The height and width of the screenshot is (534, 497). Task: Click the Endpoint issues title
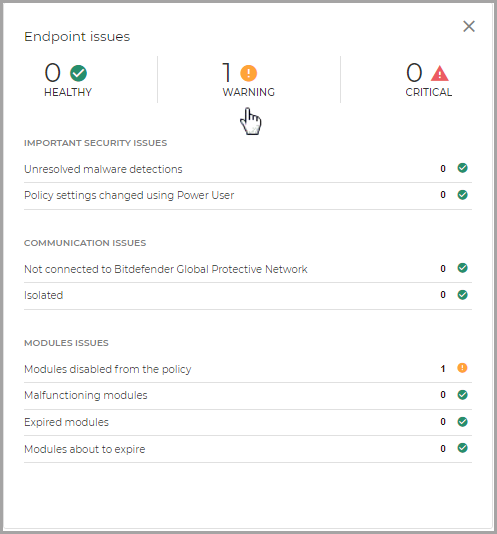click(x=77, y=37)
